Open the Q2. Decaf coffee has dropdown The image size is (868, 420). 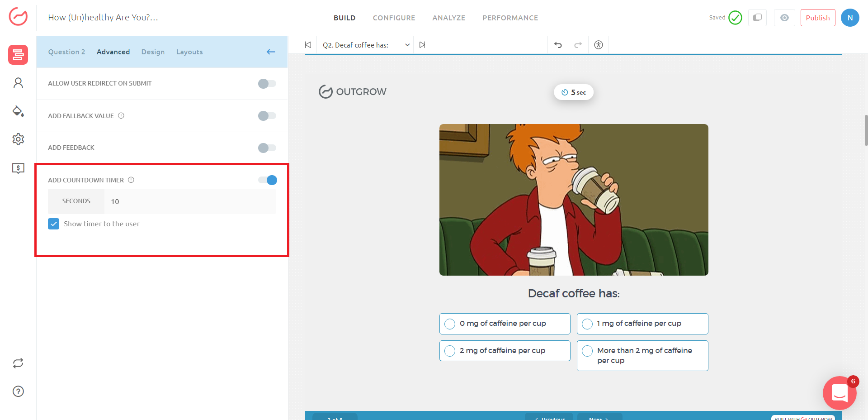[x=366, y=45]
